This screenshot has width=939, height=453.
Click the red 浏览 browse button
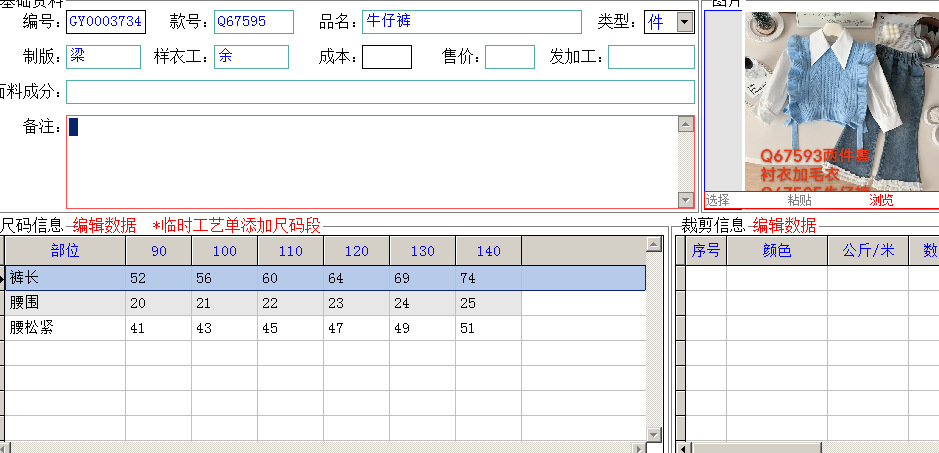[881, 200]
